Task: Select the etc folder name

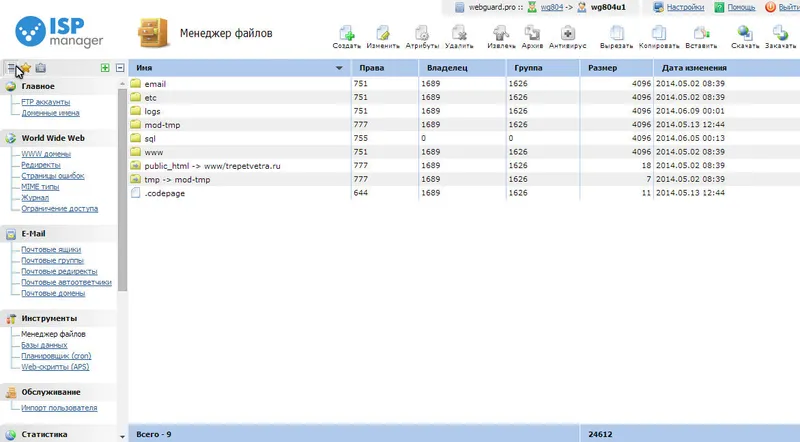Action: pyautogui.click(x=151, y=97)
